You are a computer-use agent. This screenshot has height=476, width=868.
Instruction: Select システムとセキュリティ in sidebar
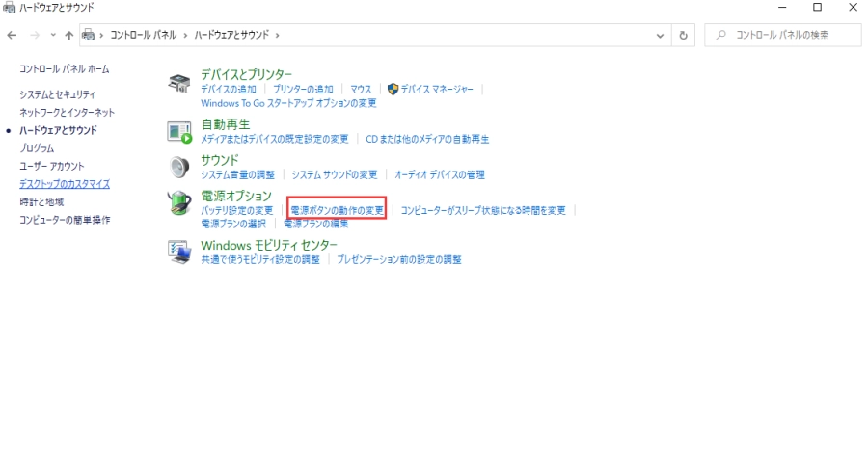coord(57,94)
